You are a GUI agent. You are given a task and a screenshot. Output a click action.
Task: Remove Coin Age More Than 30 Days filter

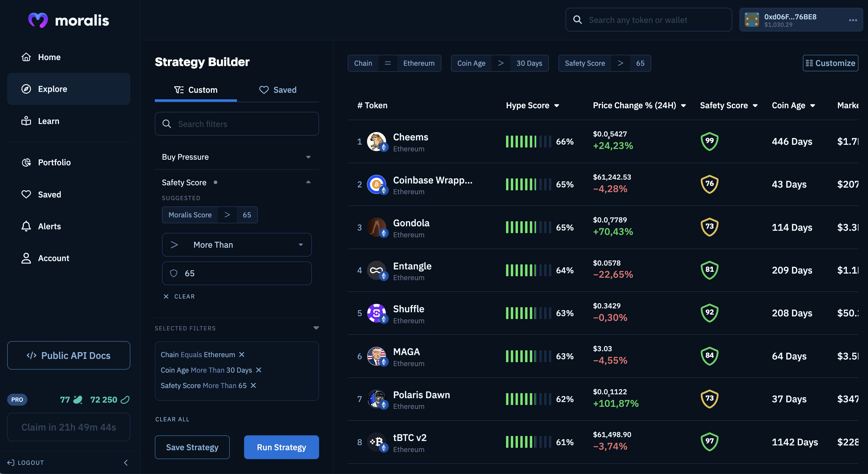tap(259, 370)
